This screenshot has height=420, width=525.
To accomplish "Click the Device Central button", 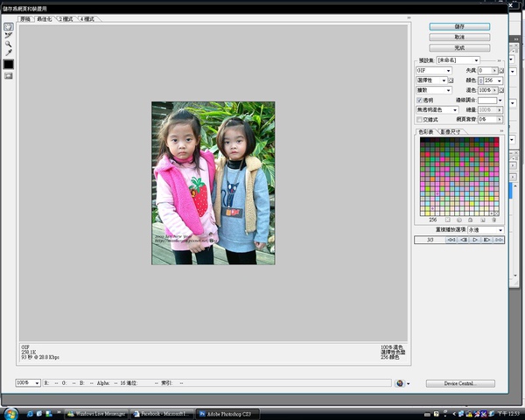I will (x=460, y=383).
